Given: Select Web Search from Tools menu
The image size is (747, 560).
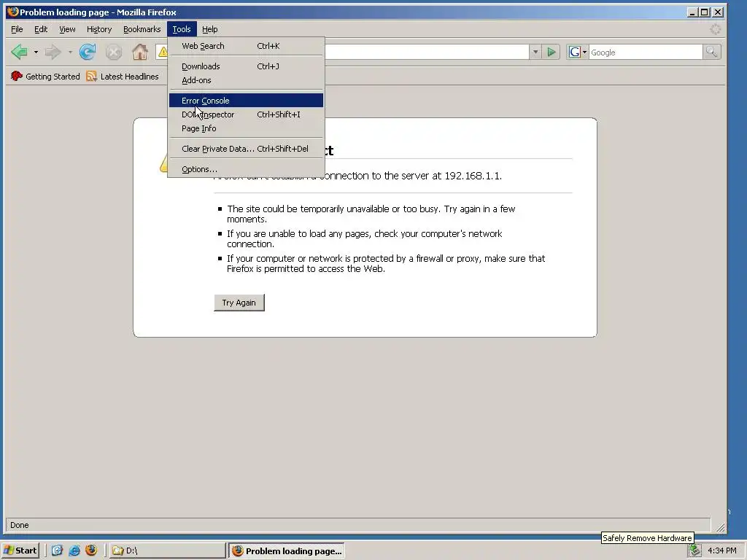Looking at the screenshot, I should [x=247, y=46].
